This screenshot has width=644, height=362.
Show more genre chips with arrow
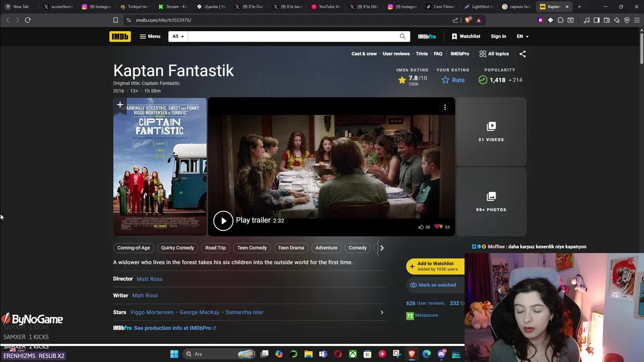click(381, 248)
